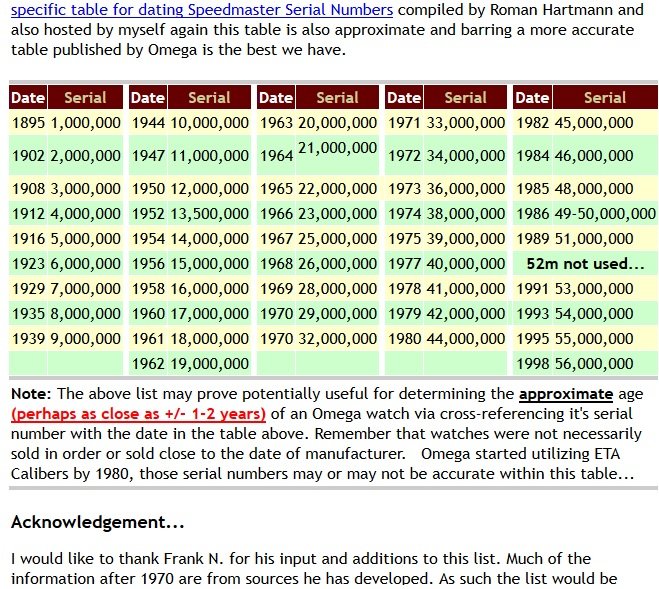Select the 1975 date cell
The width and height of the screenshot is (659, 589).
(404, 238)
